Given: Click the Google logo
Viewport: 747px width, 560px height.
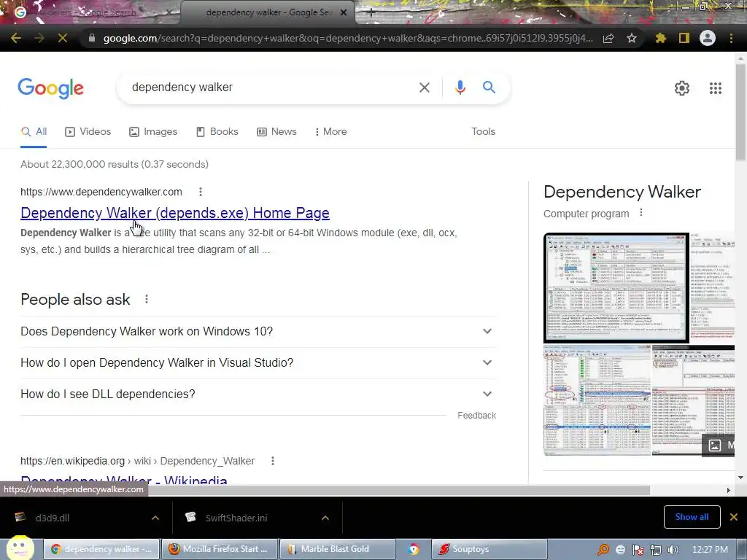Looking at the screenshot, I should [x=50, y=88].
